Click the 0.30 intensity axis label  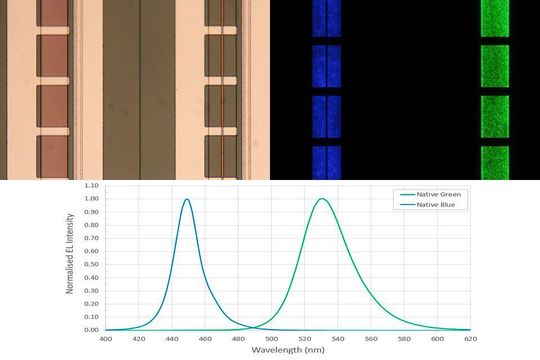[91, 291]
